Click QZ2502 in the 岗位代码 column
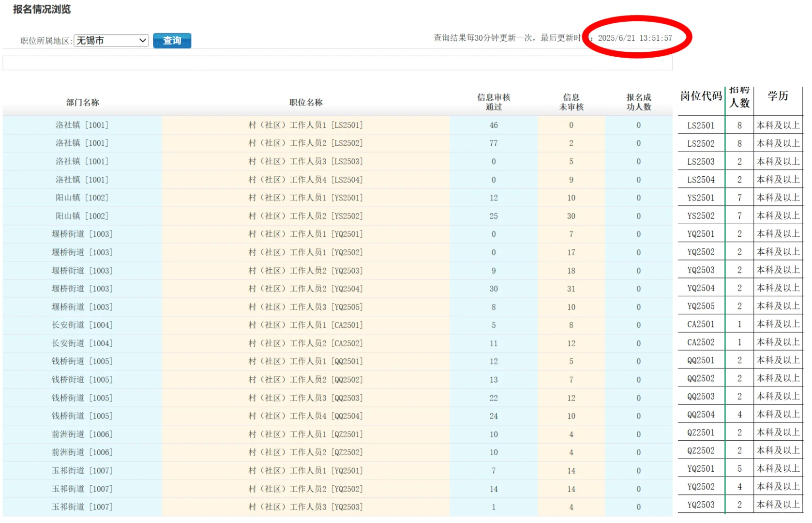 (x=701, y=451)
